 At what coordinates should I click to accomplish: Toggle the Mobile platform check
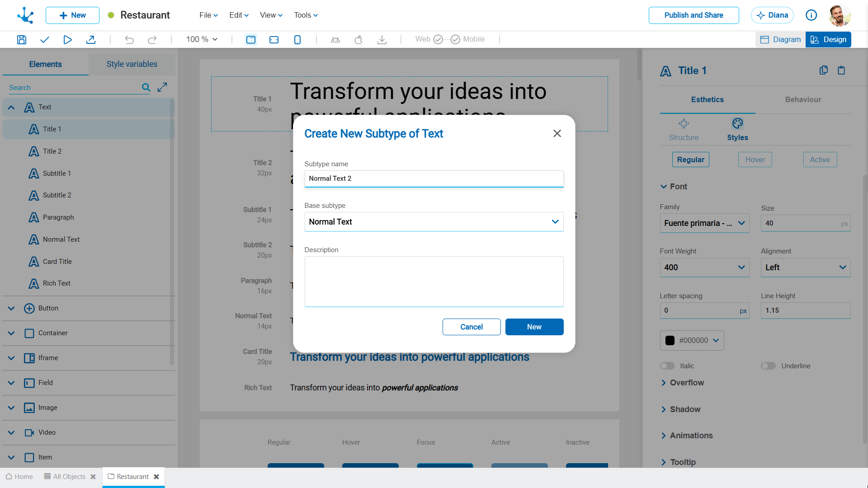(455, 40)
